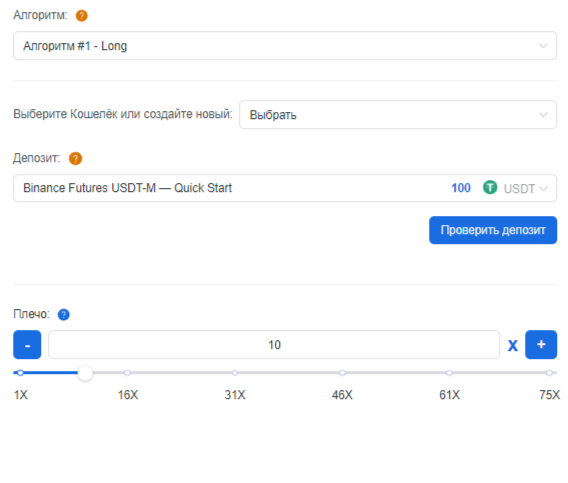Click the Binance Futures USDT-M deposit field
568x483 pixels.
pos(285,188)
